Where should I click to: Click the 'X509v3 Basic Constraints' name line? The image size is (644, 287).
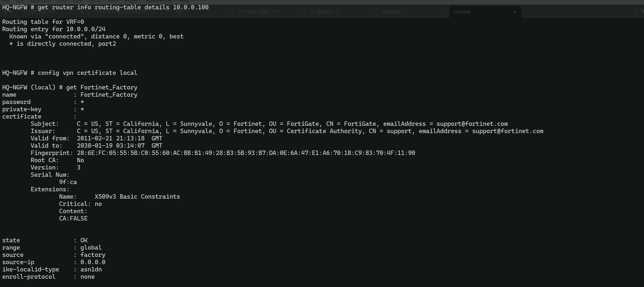(x=119, y=197)
